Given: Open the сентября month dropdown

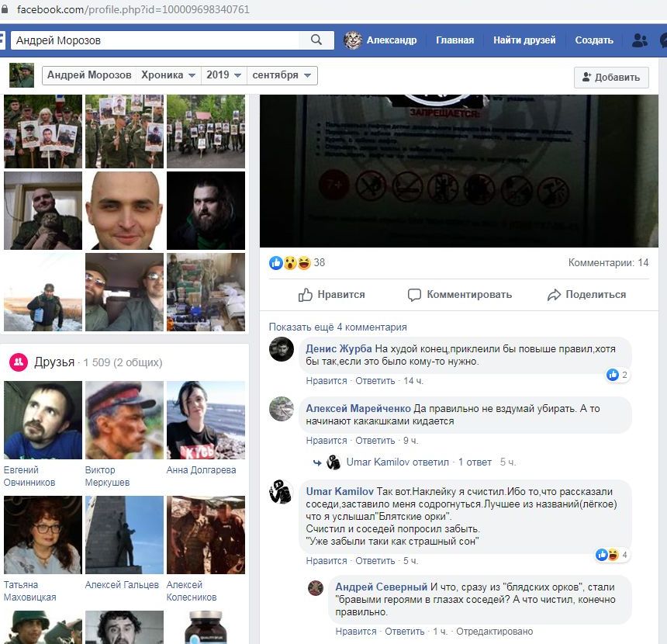Looking at the screenshot, I should click(282, 75).
